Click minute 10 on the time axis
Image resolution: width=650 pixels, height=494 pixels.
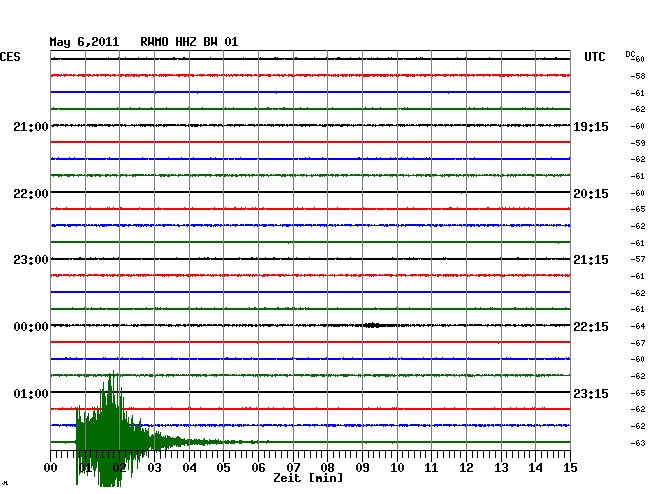[x=397, y=468]
